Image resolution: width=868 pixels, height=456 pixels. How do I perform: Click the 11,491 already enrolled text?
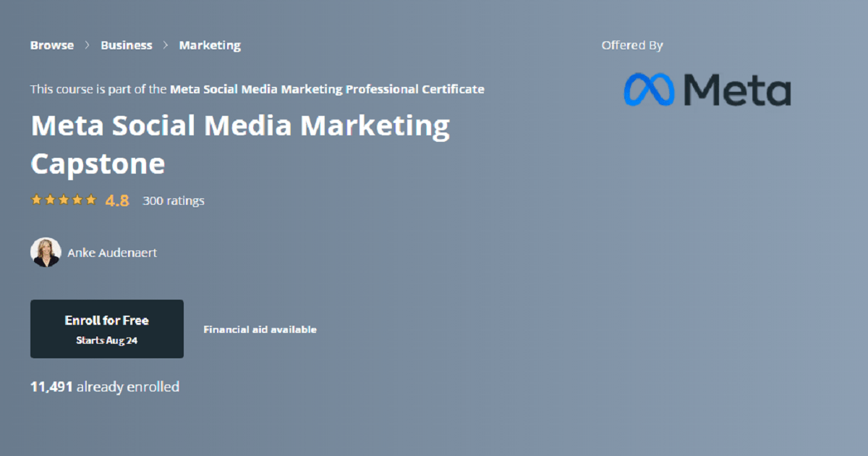105,387
